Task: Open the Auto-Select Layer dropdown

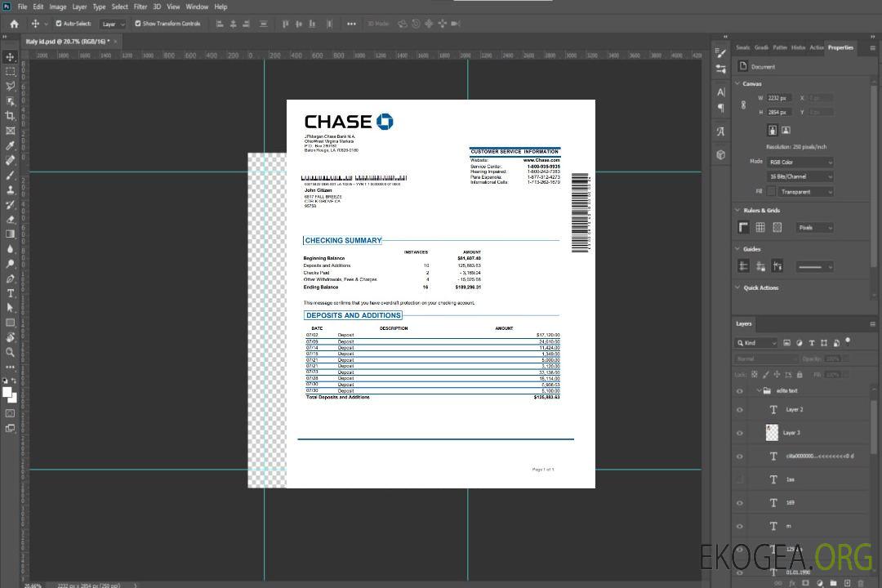Action: (x=114, y=24)
